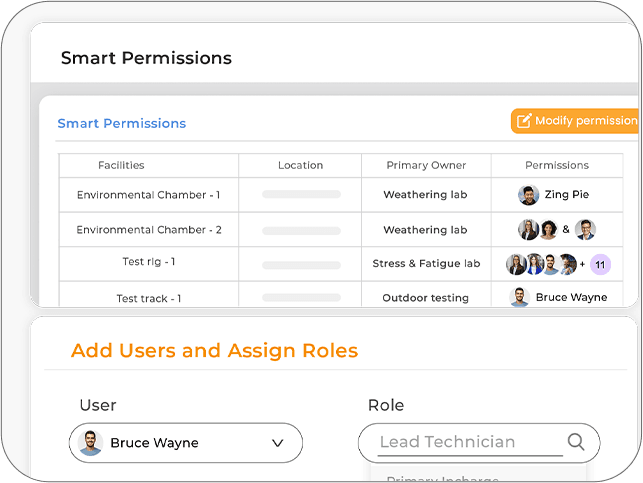This screenshot has height=483, width=643.
Task: Click the edit pencil icon on Modify permission
Action: (x=523, y=121)
